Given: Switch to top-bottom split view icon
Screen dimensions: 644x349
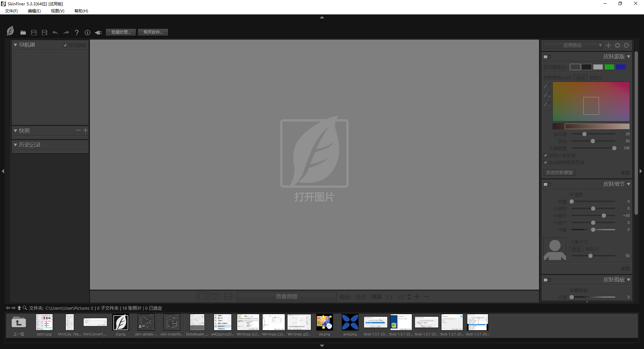Looking at the screenshot, I should click(228, 297).
